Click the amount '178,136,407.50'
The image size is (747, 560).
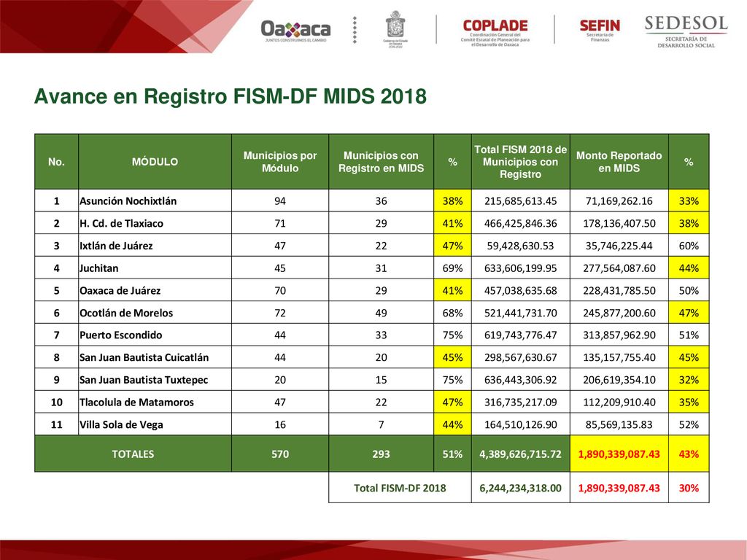pyautogui.click(x=619, y=223)
